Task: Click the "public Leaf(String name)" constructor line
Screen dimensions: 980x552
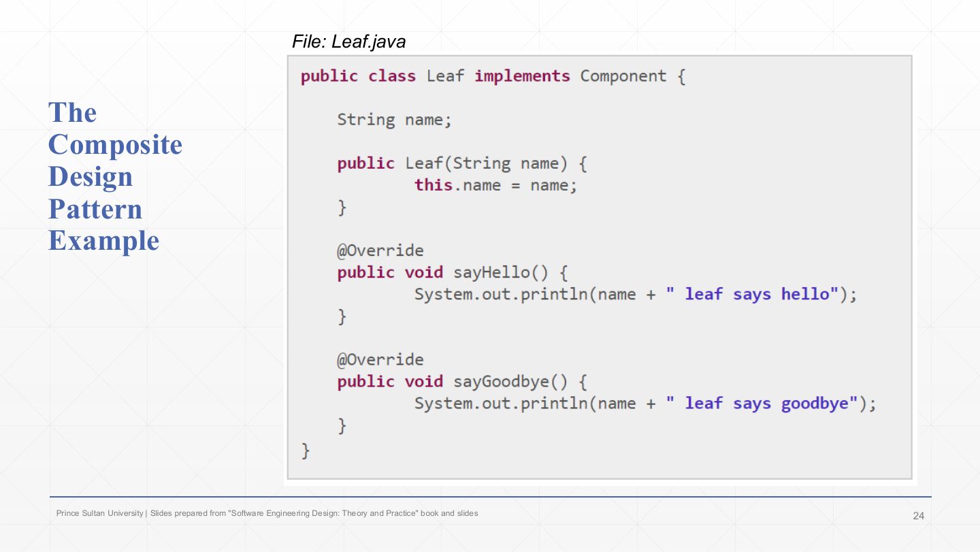Action: [462, 164]
